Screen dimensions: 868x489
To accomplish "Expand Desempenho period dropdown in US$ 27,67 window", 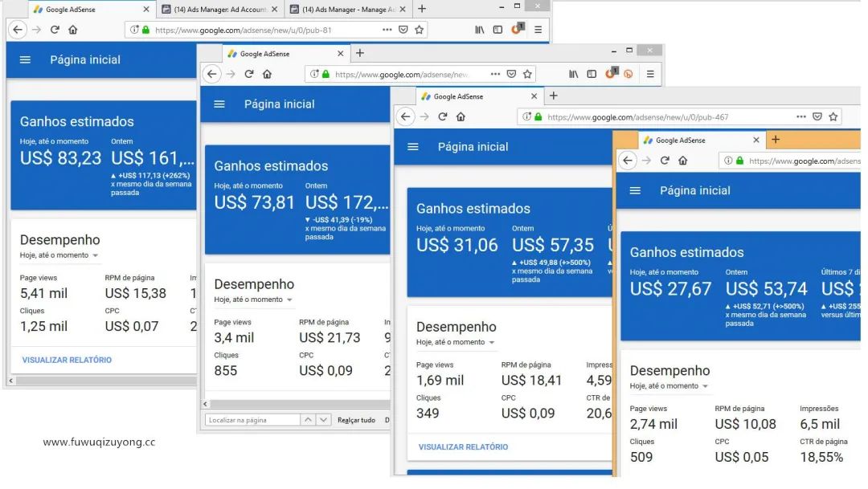I will pos(669,386).
